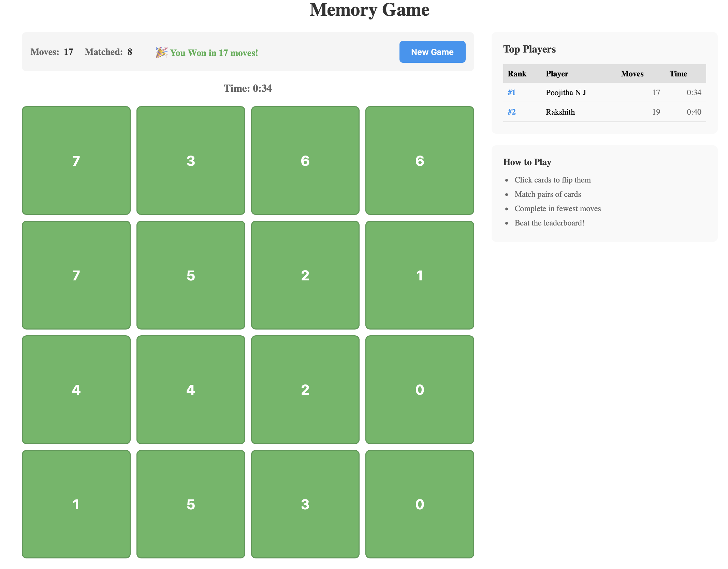This screenshot has height=569, width=728.
Task: Flip the 0 card in third row
Action: click(x=420, y=390)
